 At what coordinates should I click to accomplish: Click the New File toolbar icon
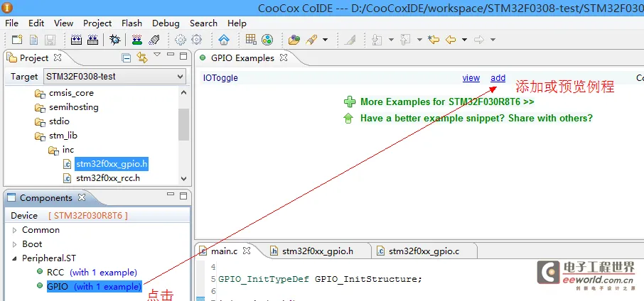[33, 40]
